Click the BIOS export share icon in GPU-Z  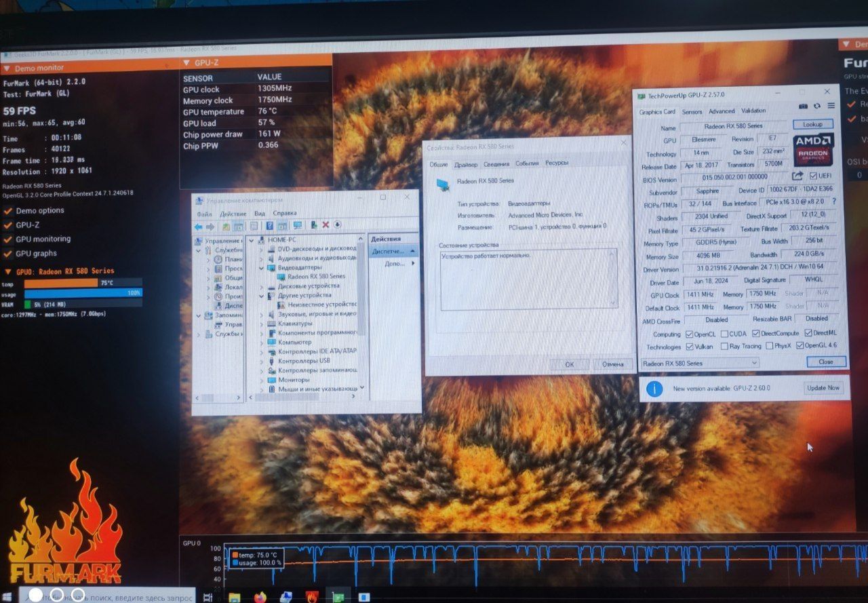(797, 176)
